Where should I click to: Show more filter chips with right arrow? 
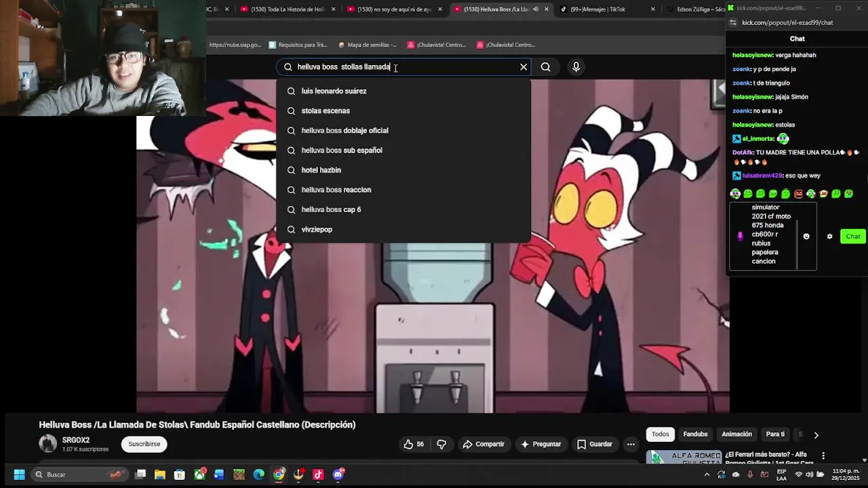[816, 434]
